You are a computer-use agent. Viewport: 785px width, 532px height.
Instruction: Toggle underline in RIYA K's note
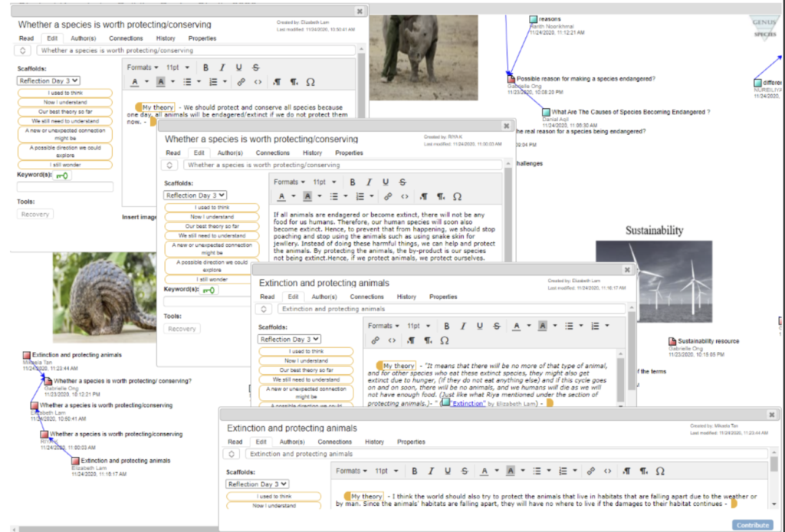pos(386,182)
